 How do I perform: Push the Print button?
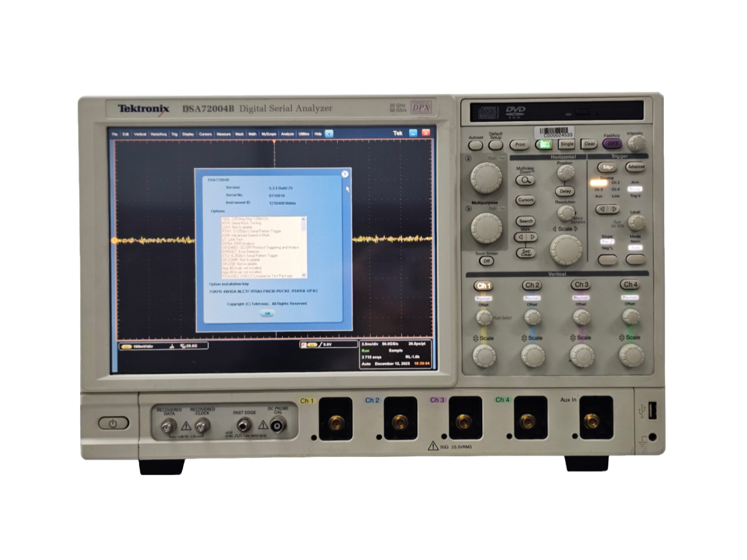(x=520, y=145)
